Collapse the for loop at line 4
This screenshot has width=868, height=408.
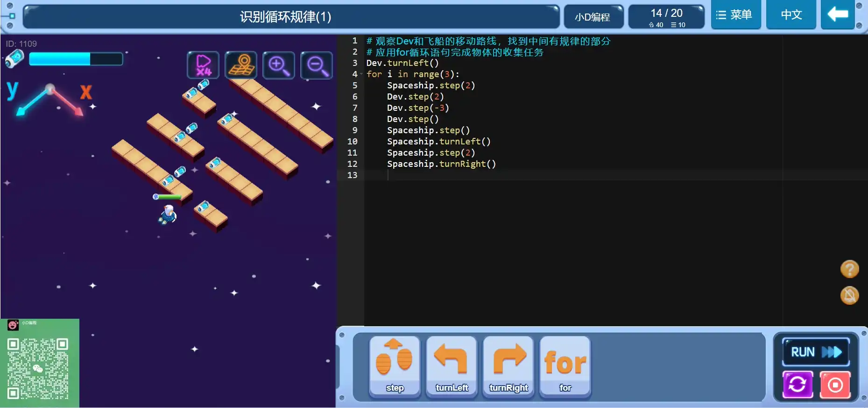pyautogui.click(x=361, y=74)
